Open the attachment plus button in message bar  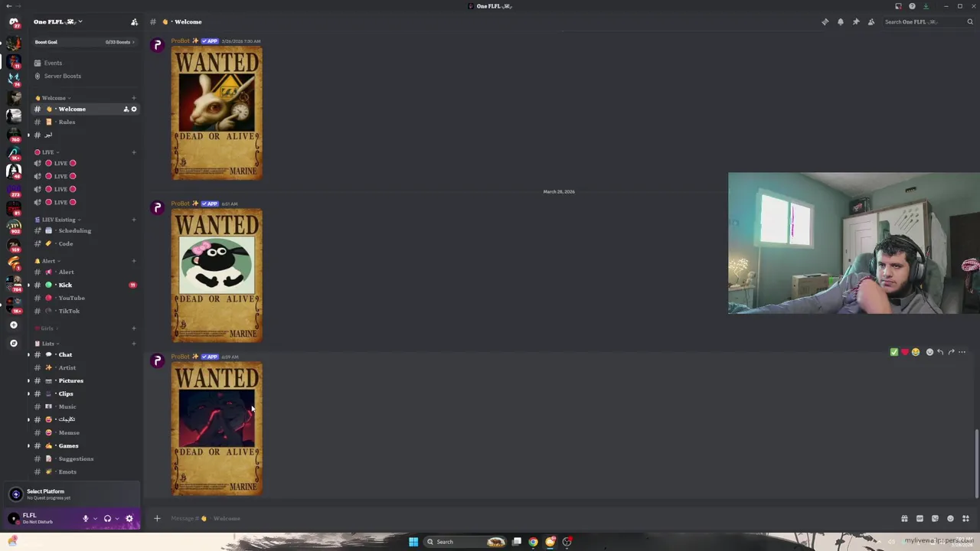157,518
